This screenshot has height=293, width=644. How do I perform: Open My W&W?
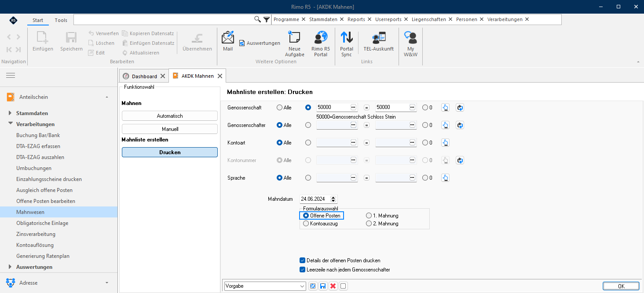pyautogui.click(x=410, y=44)
